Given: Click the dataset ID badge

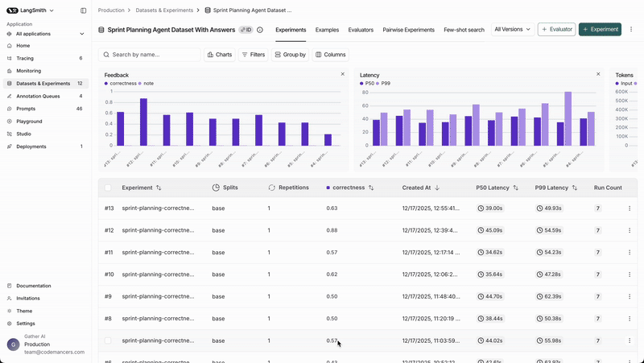Looking at the screenshot, I should tap(246, 30).
